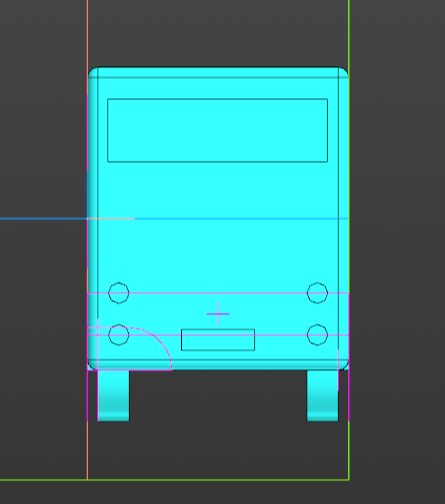Click the rounded top-left corner of body

[x=93, y=72]
